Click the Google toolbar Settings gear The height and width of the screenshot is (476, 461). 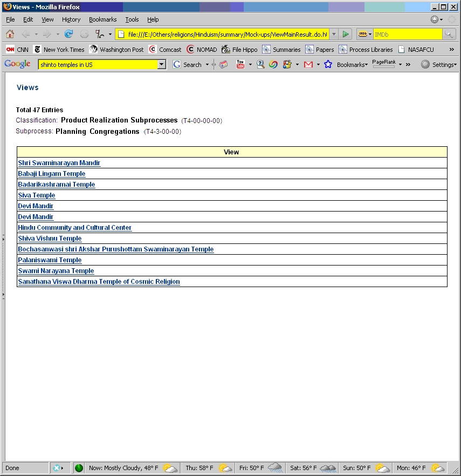pyautogui.click(x=438, y=64)
